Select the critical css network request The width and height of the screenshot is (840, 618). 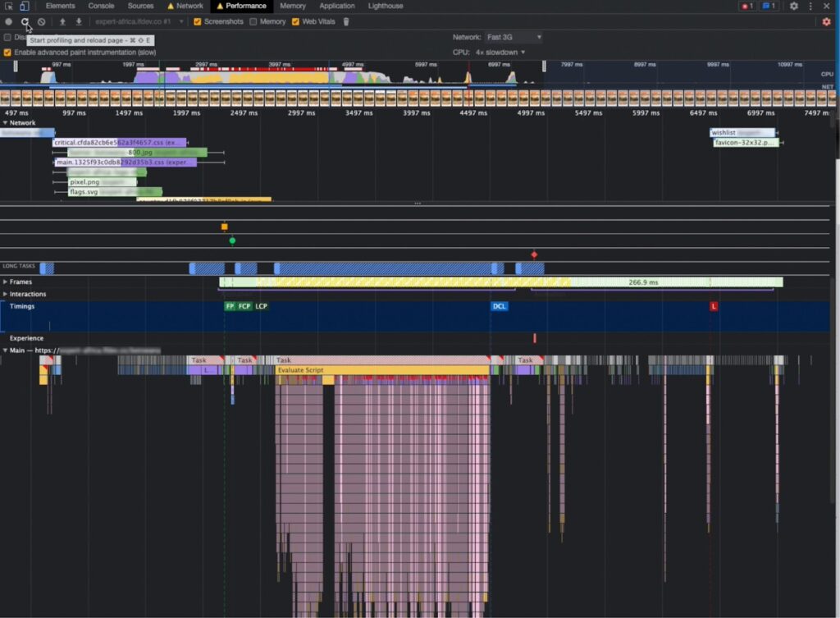120,143
